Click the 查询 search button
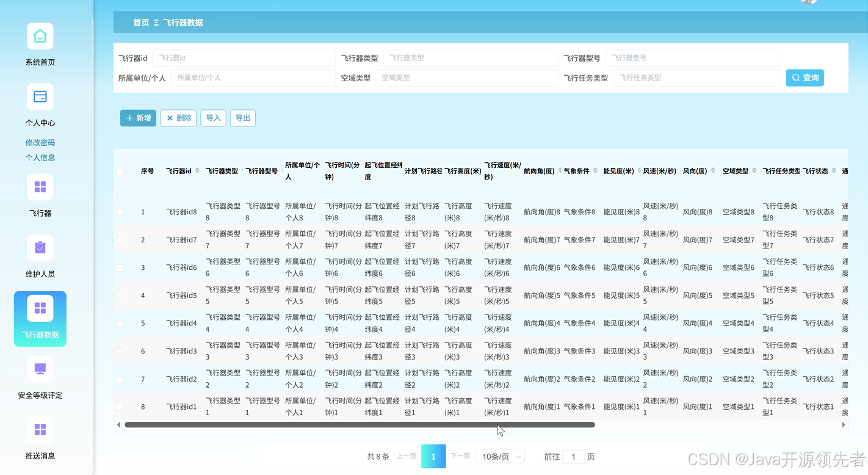Image resolution: width=868 pixels, height=475 pixels. tap(805, 78)
